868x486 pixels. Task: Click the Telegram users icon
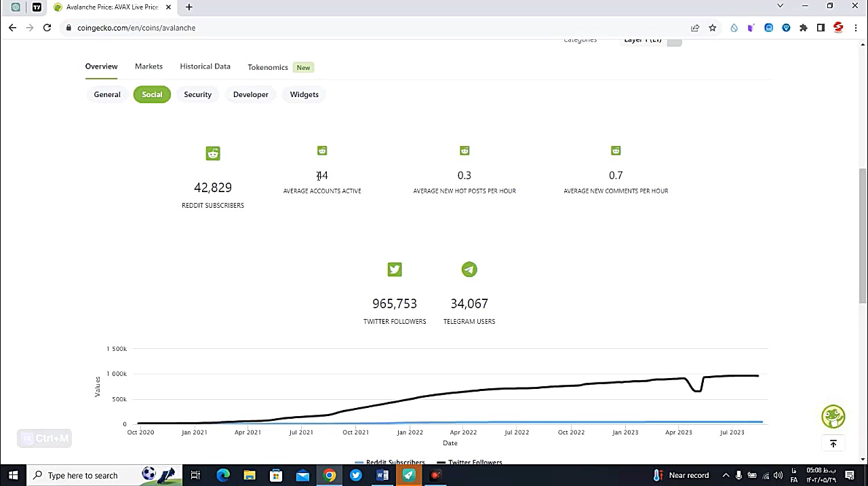tap(469, 269)
